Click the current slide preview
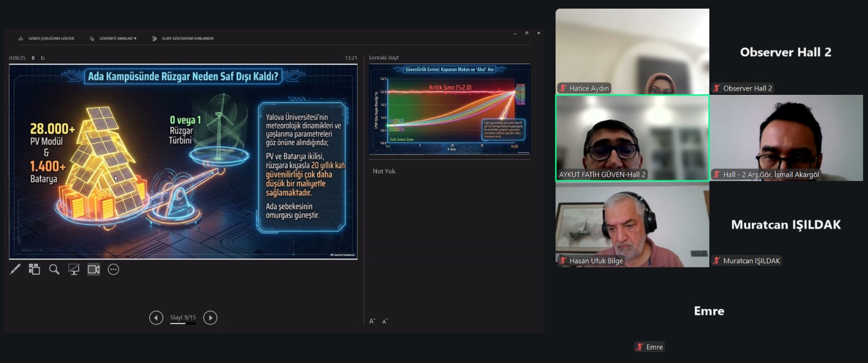Screen dimensions: 868x363 tap(183, 161)
